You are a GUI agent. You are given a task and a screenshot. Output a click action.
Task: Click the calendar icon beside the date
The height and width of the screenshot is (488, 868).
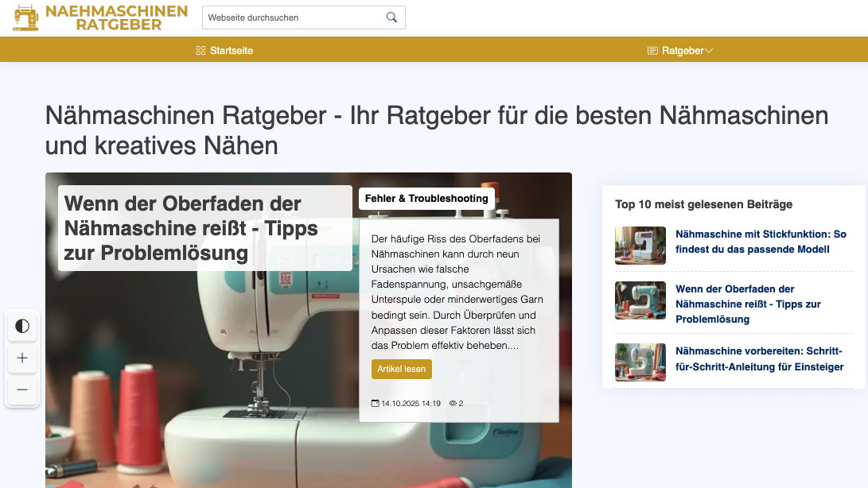[x=376, y=404]
